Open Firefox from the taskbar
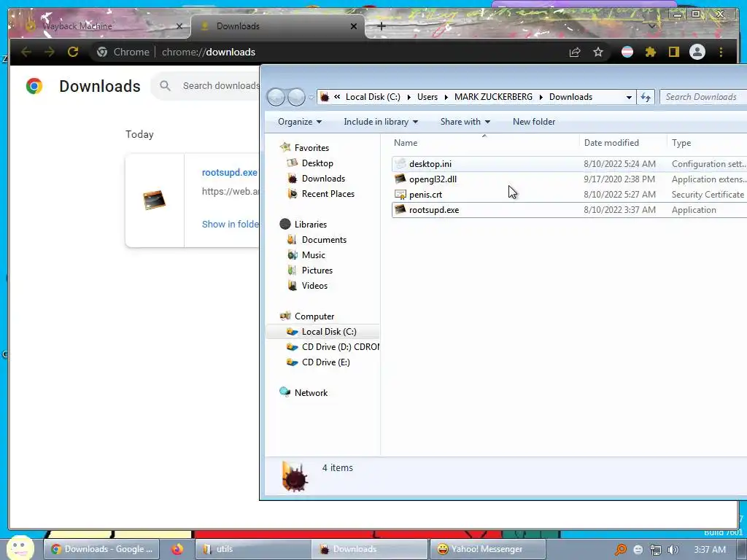 coord(177,549)
